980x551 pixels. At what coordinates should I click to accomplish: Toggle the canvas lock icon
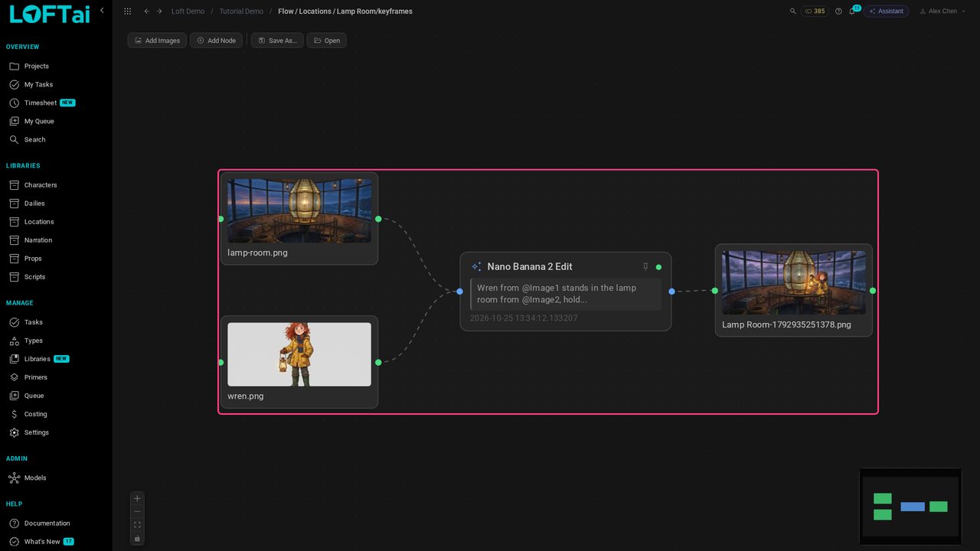[137, 539]
